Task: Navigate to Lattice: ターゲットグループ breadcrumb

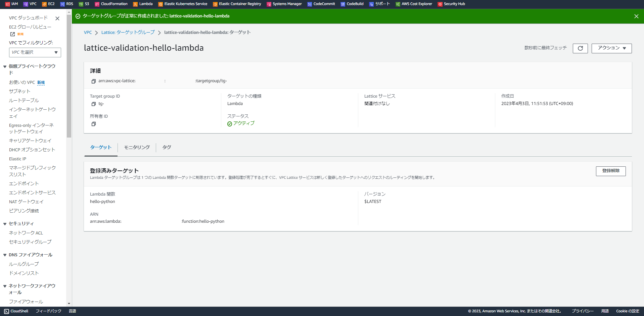Action: [x=128, y=33]
